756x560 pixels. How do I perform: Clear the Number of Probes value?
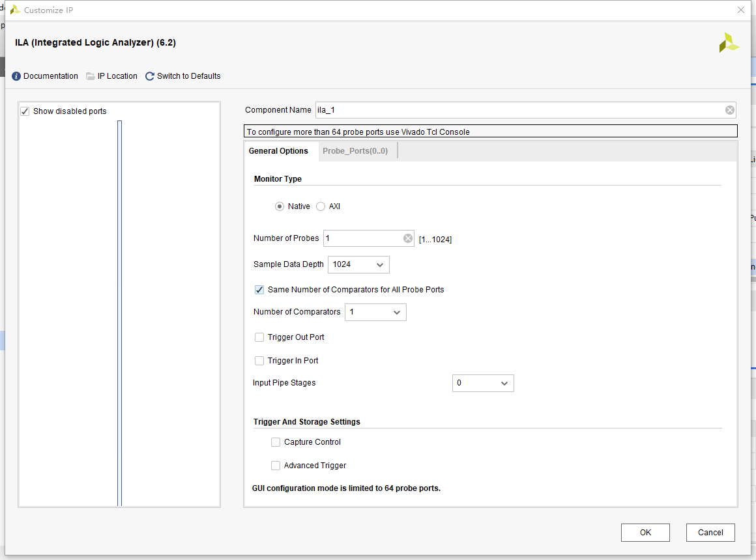point(408,238)
